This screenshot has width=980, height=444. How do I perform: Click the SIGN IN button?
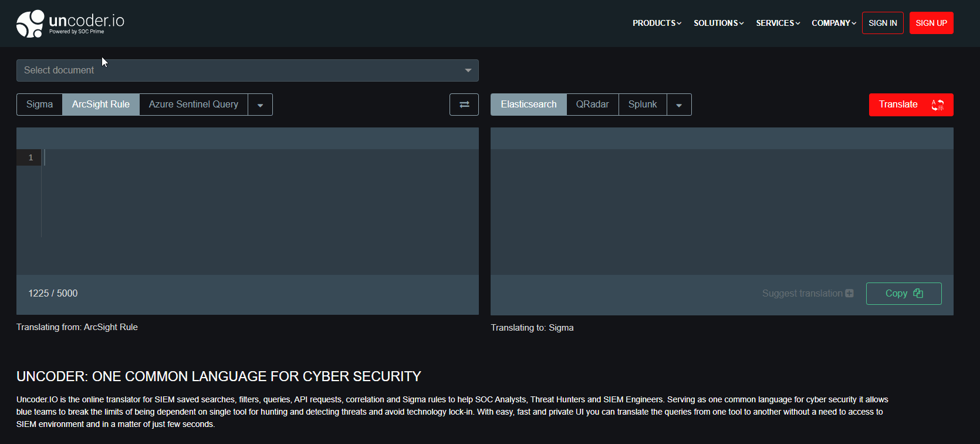tap(883, 23)
